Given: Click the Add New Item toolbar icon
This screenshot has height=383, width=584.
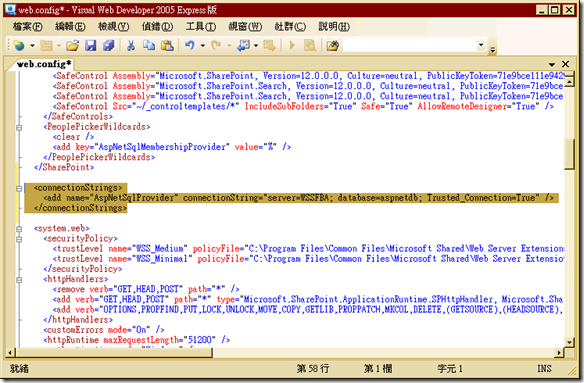Looking at the screenshot, I should [46, 46].
